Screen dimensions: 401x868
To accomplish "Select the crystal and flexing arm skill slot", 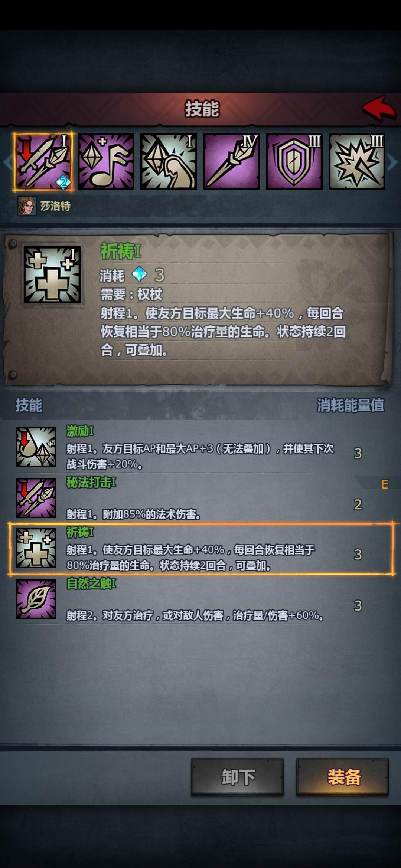I will [169, 162].
